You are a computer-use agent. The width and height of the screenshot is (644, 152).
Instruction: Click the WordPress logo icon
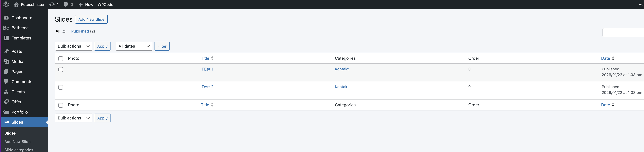tap(6, 4)
